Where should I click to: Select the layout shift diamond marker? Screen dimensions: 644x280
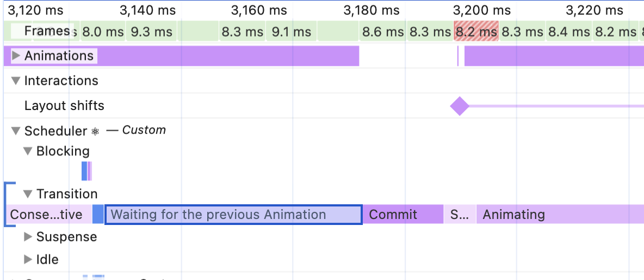click(x=460, y=106)
